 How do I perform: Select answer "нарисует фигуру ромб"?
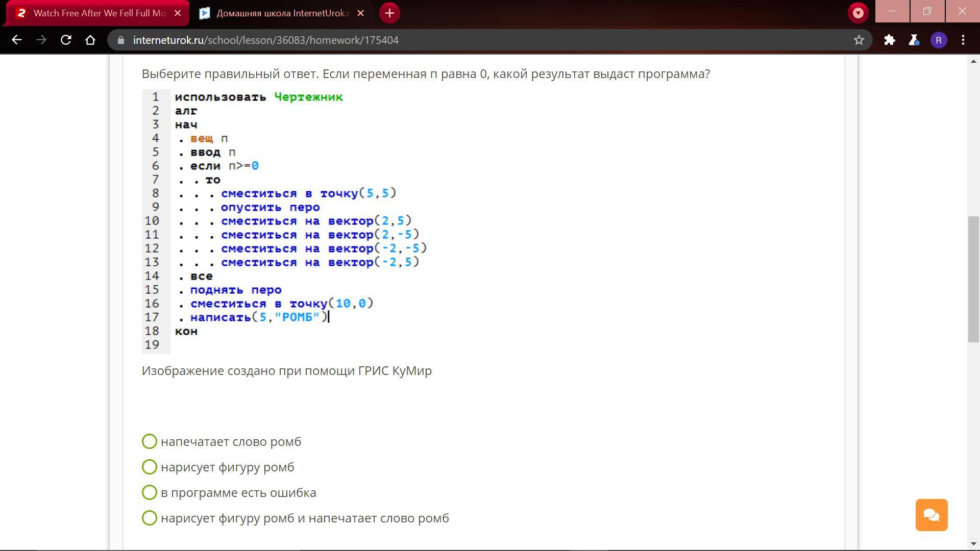[150, 467]
